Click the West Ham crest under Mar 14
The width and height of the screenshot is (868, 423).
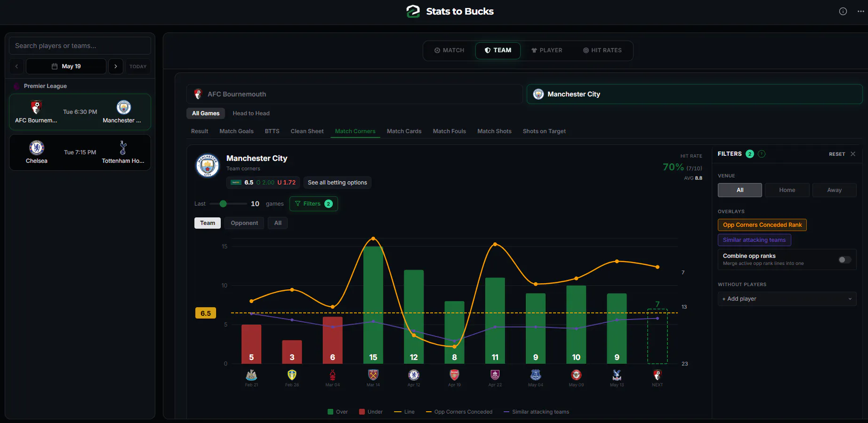(373, 375)
